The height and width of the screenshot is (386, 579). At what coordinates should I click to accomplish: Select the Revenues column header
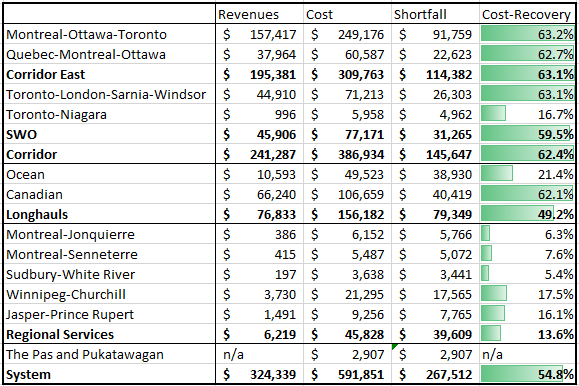coord(248,14)
